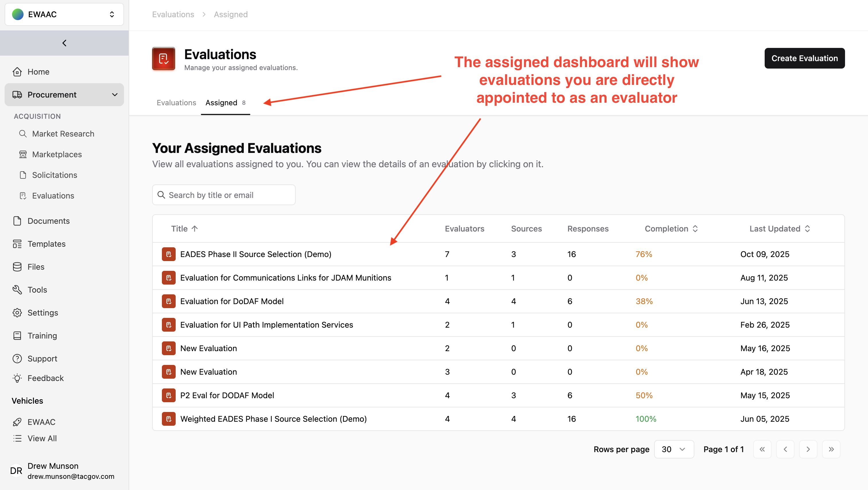Click icon next to EADES Phase II row
Viewport: 868px width, 490px height.
click(x=168, y=254)
